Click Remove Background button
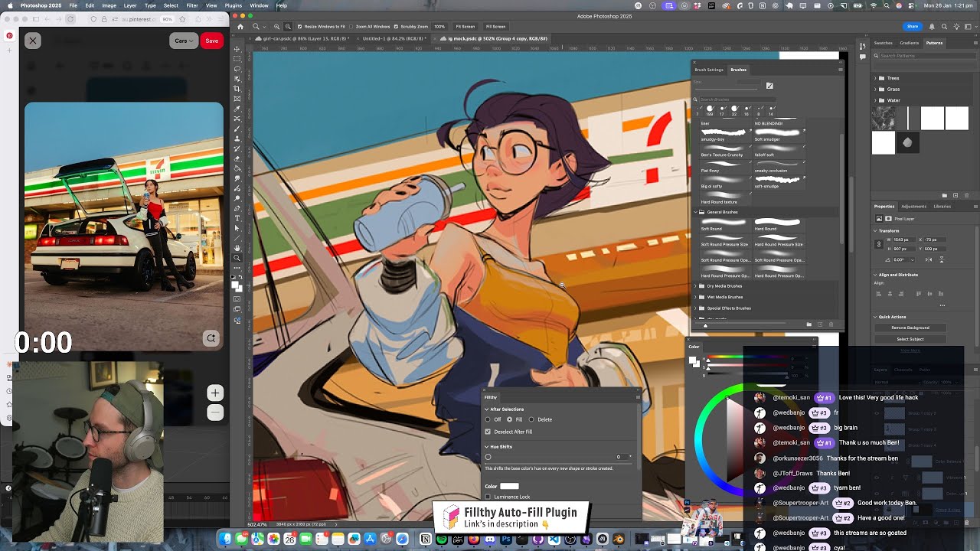Image resolution: width=980 pixels, height=551 pixels. [910, 328]
